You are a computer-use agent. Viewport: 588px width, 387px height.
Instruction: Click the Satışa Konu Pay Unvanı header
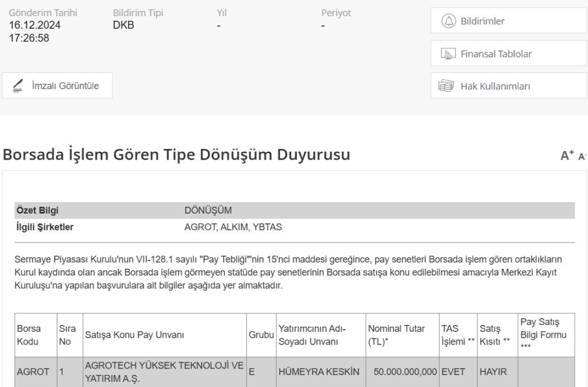click(165, 335)
